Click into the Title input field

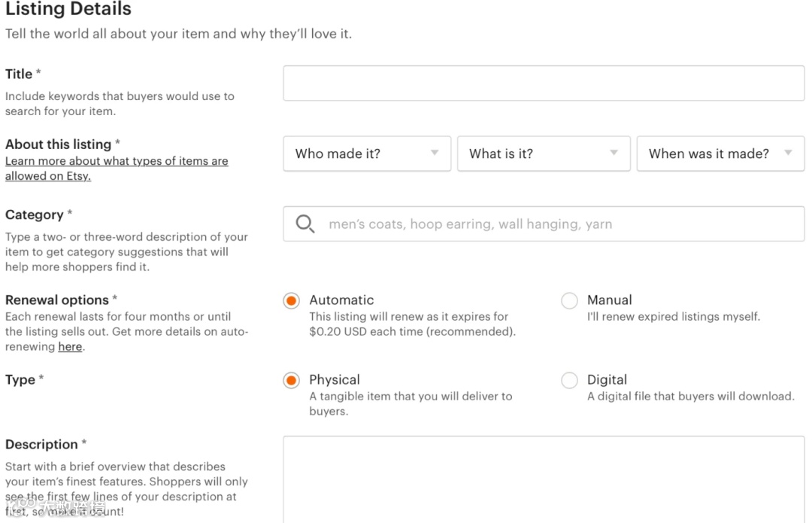(x=543, y=84)
